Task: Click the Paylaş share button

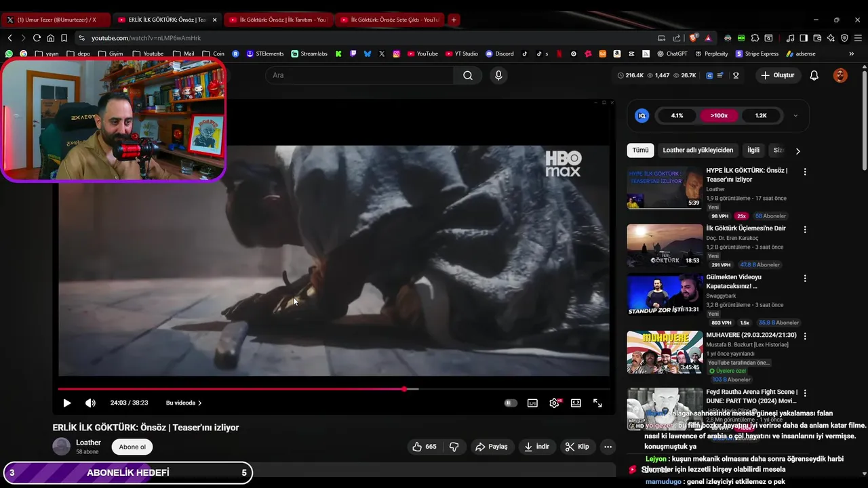Action: click(492, 447)
